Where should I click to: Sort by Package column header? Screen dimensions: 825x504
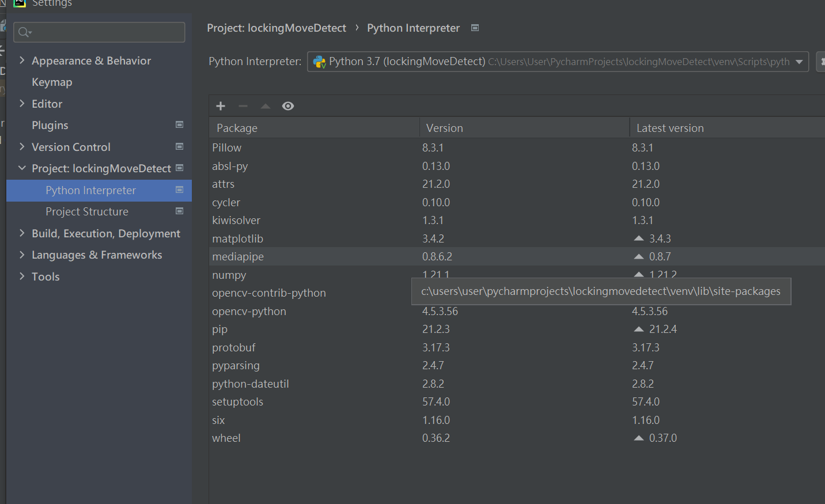coord(315,128)
